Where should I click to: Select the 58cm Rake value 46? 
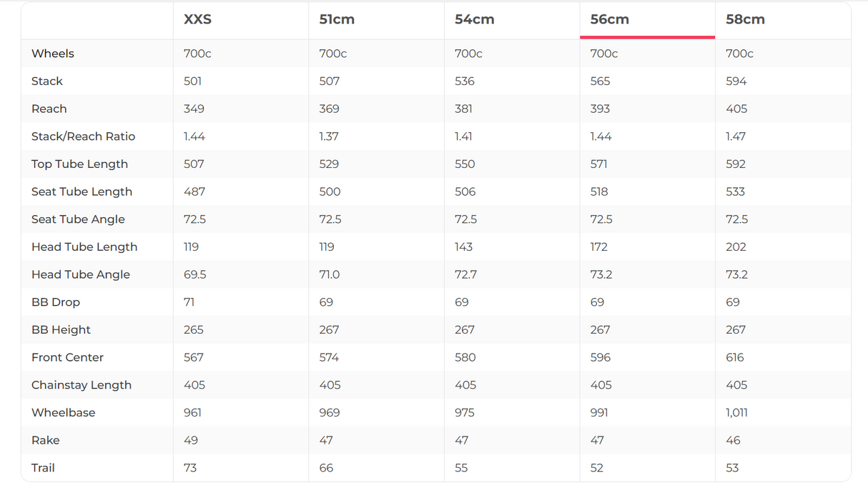click(x=733, y=440)
